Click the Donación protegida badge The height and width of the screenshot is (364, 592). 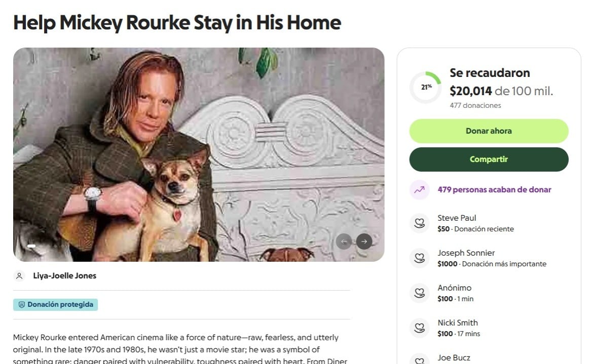55,305
